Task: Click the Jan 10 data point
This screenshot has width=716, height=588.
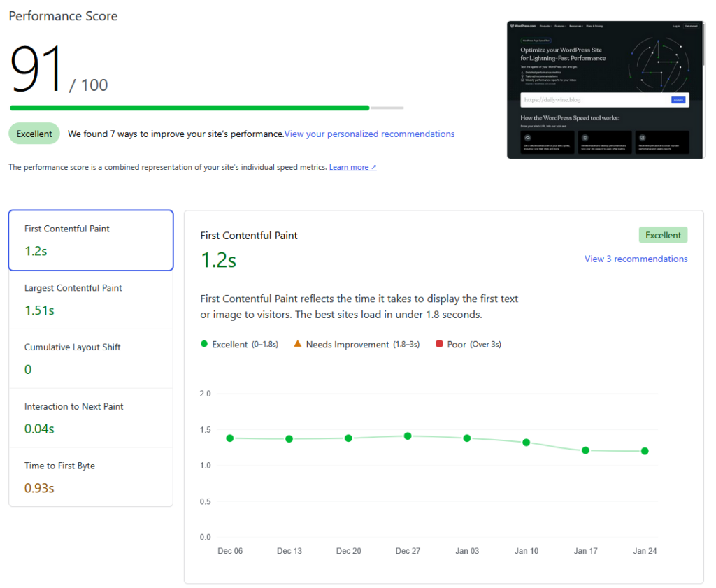Action: (x=527, y=442)
